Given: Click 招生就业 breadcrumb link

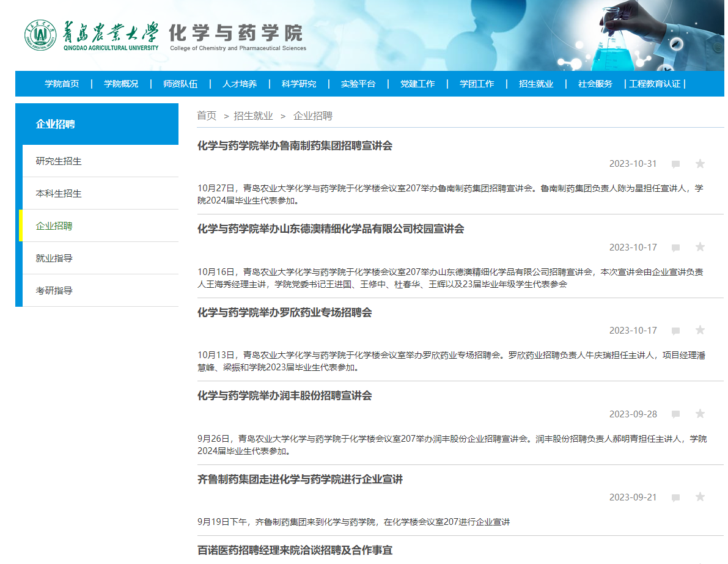Looking at the screenshot, I should point(253,115).
